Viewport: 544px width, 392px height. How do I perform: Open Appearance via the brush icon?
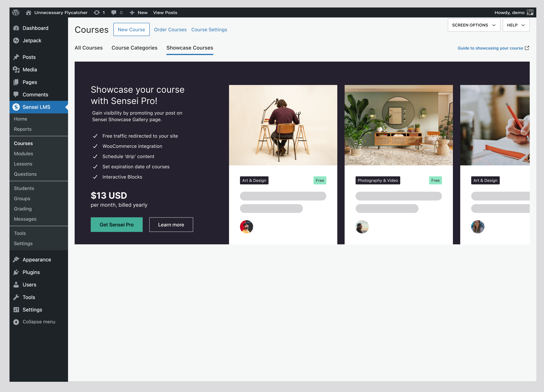(16, 260)
